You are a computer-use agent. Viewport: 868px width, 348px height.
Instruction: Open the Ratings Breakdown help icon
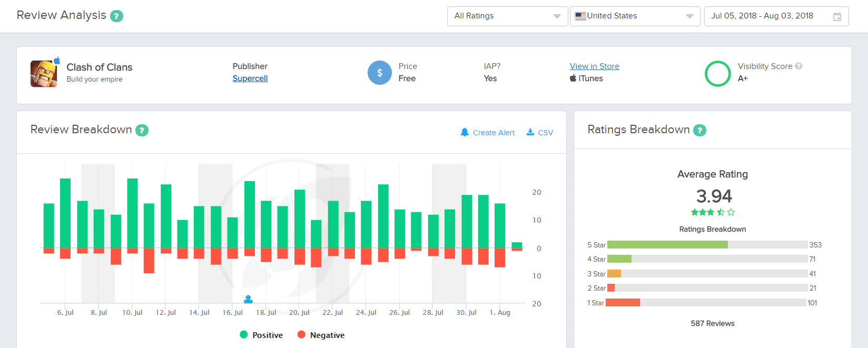point(699,130)
